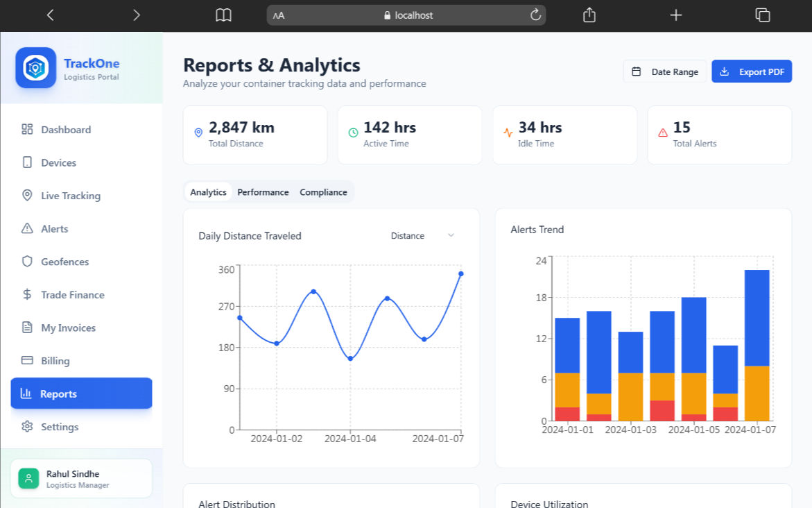The width and height of the screenshot is (812, 508).
Task: Expand the Distance metric dropdown
Action: [x=422, y=236]
